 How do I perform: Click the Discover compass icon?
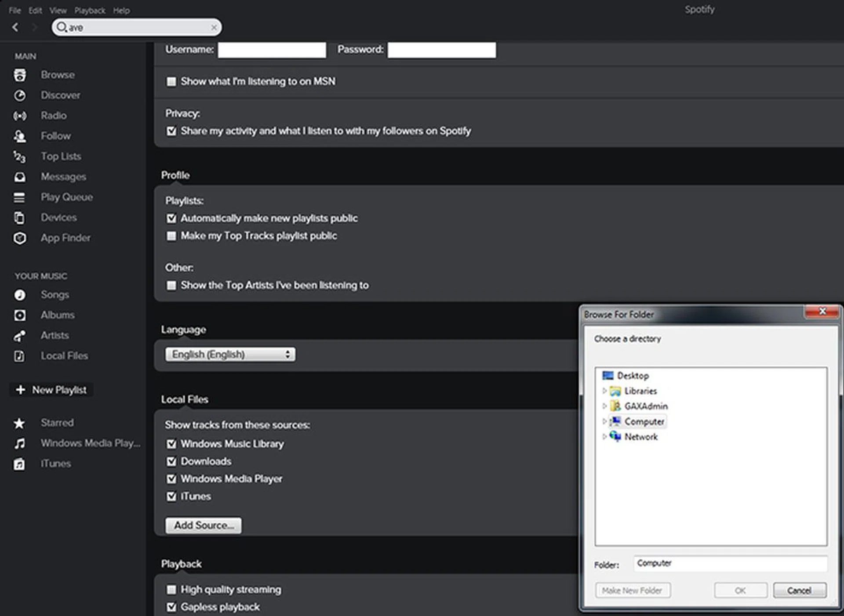pyautogui.click(x=19, y=95)
